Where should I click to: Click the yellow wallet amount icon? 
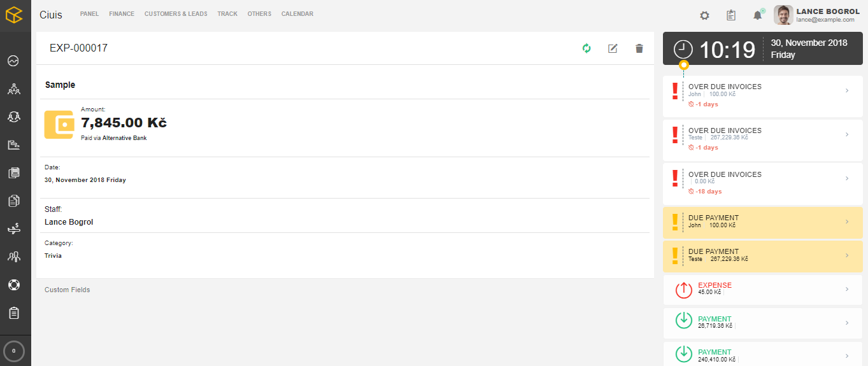pos(59,124)
